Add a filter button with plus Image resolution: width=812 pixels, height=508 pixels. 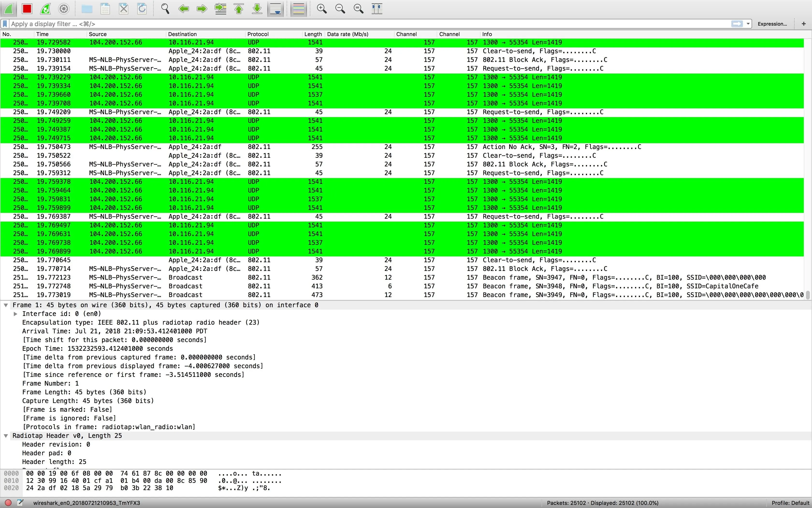pos(804,24)
